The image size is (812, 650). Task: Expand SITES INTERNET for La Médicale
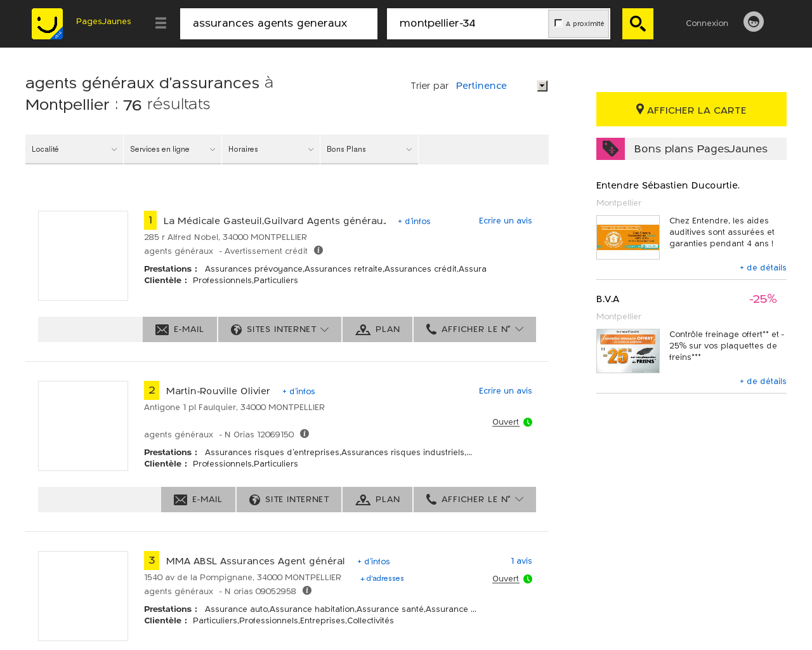[280, 329]
